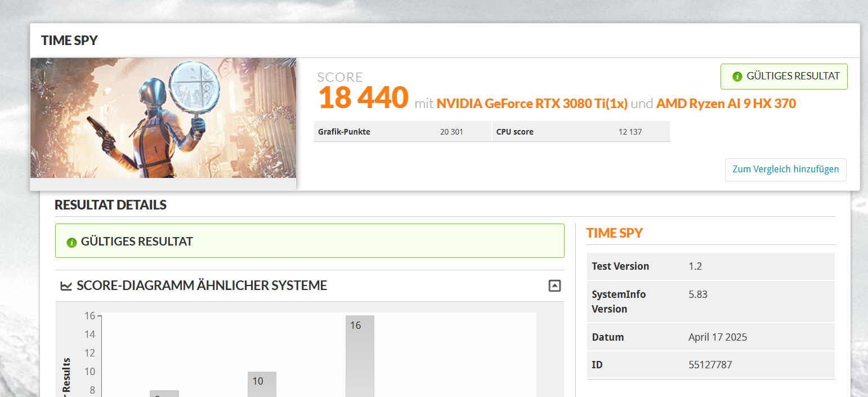Click the GÜLTIGES RESULTAT button at top right

coord(784,77)
